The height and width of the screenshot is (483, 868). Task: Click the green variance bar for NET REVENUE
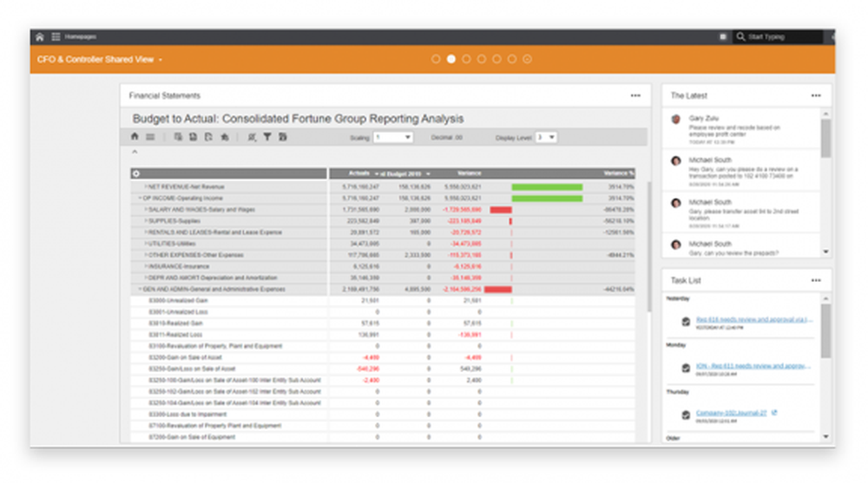[547, 187]
